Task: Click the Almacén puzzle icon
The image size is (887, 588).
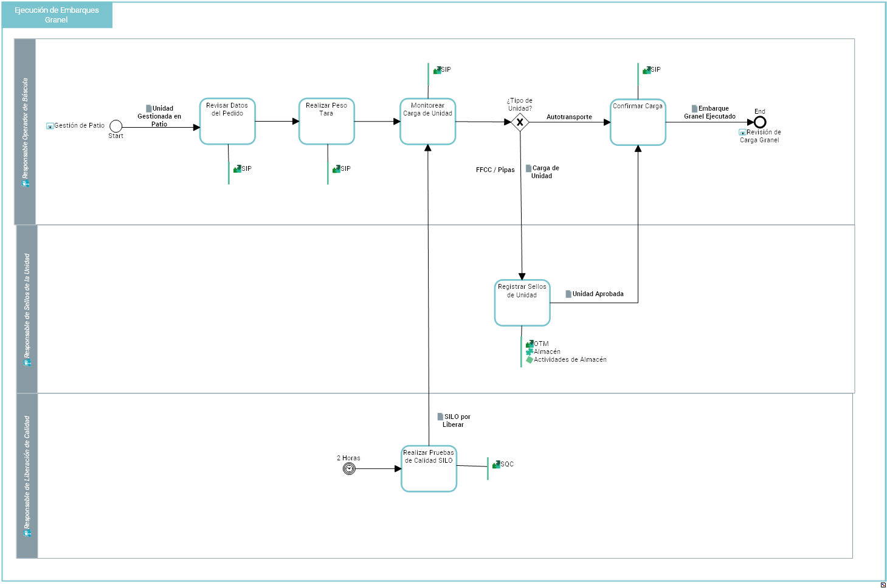Action: [530, 351]
